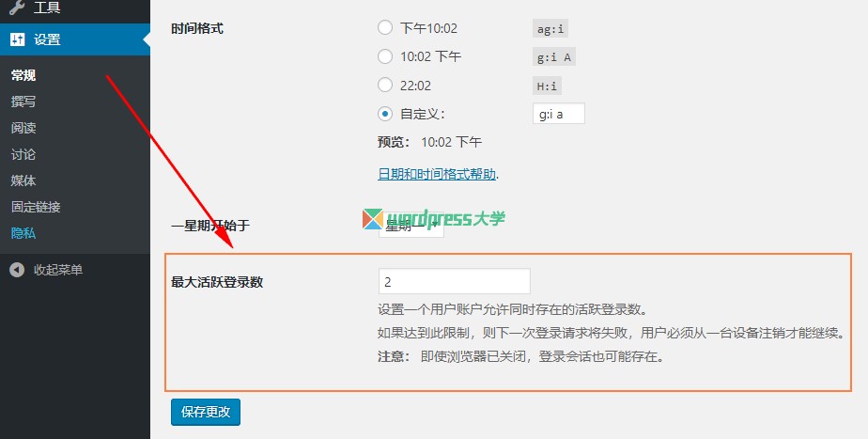Open the 隐私 privacy settings page
868x439 pixels.
pos(23,233)
